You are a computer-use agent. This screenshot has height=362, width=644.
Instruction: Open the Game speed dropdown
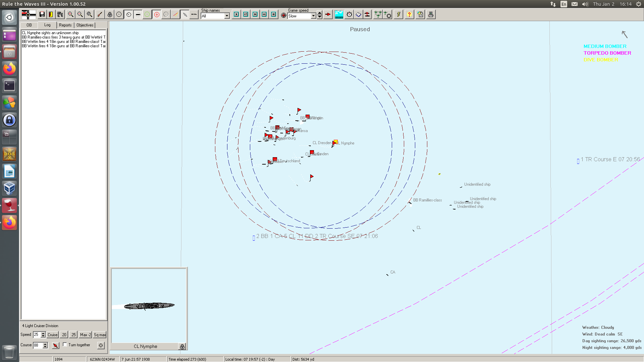313,16
